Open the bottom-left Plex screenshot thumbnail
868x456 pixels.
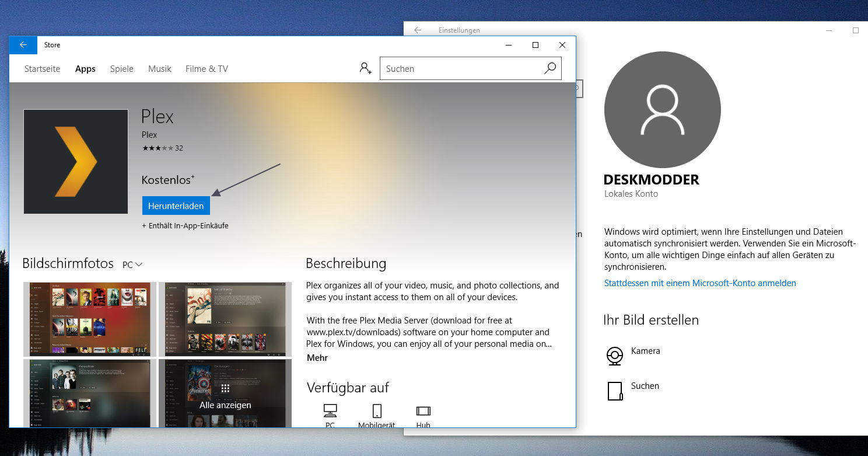(90, 393)
